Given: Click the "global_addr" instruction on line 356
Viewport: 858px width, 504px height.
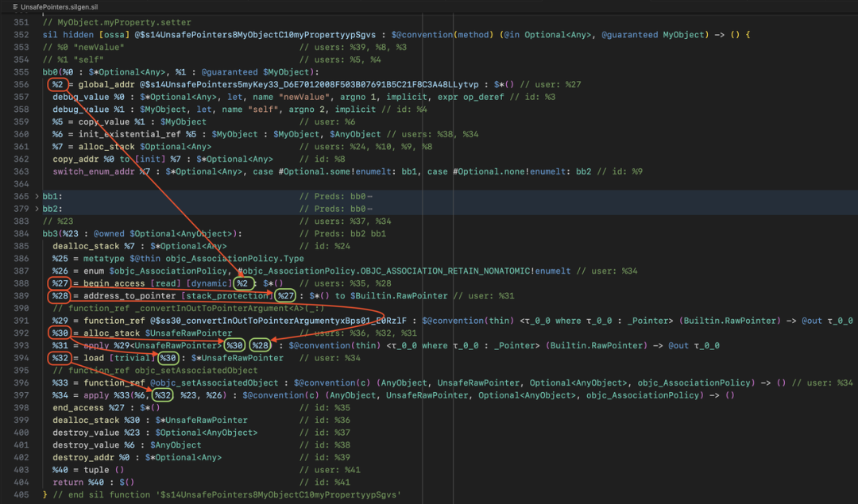Looking at the screenshot, I should (x=106, y=85).
